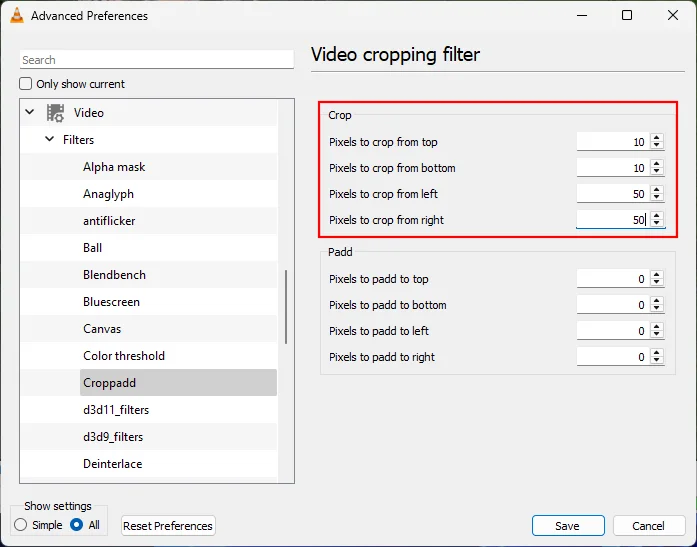Click the crop from right value field
This screenshot has height=547, width=697.
613,220
